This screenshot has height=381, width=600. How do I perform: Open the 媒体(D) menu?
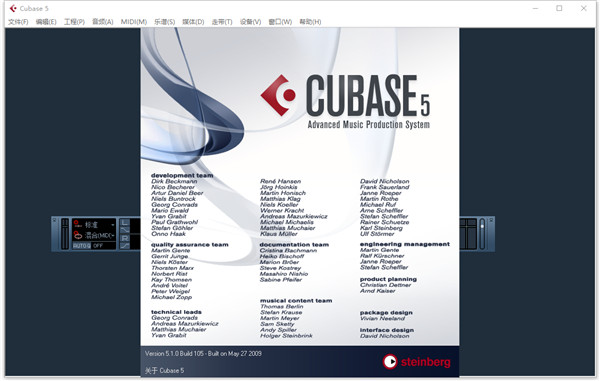pos(193,22)
